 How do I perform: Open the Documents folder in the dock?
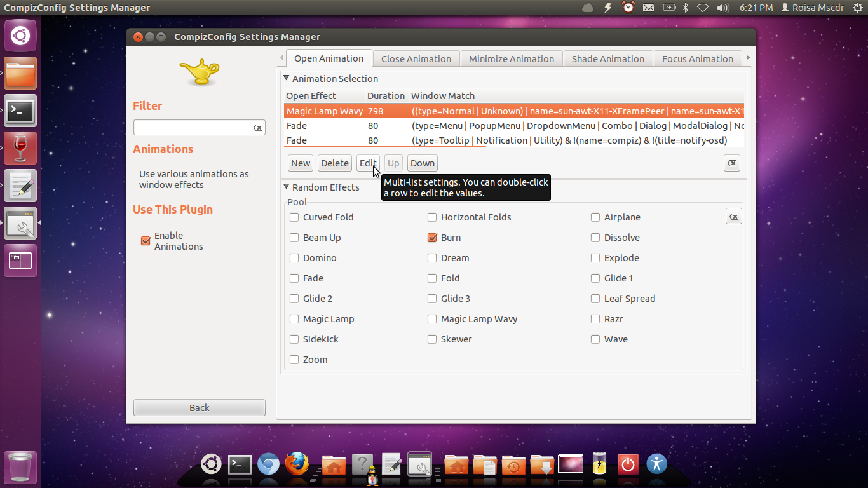coord(485,464)
